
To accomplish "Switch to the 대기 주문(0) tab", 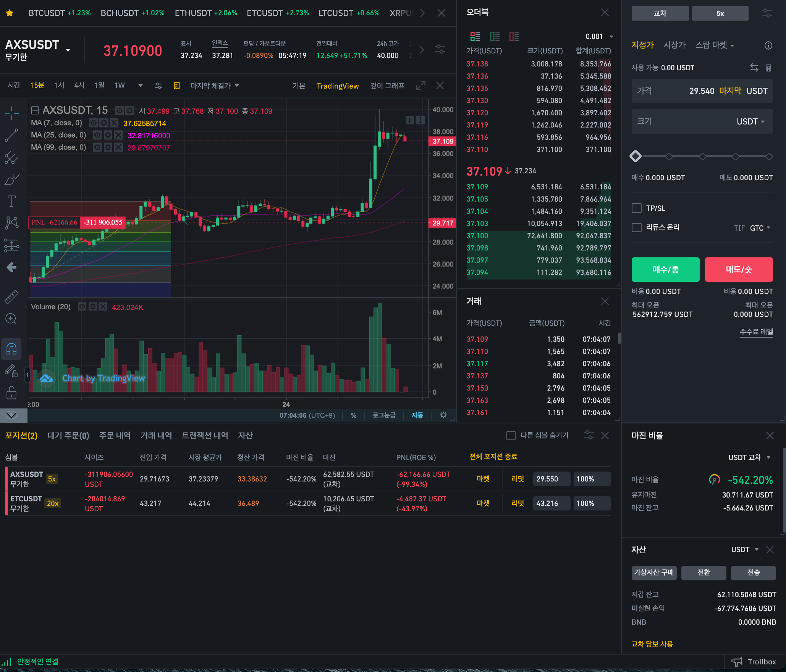I will [x=68, y=436].
